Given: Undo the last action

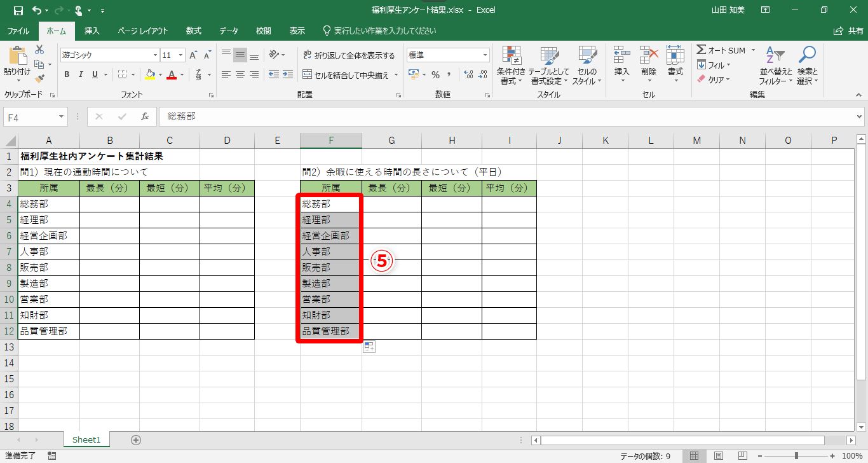Looking at the screenshot, I should click(x=37, y=10).
